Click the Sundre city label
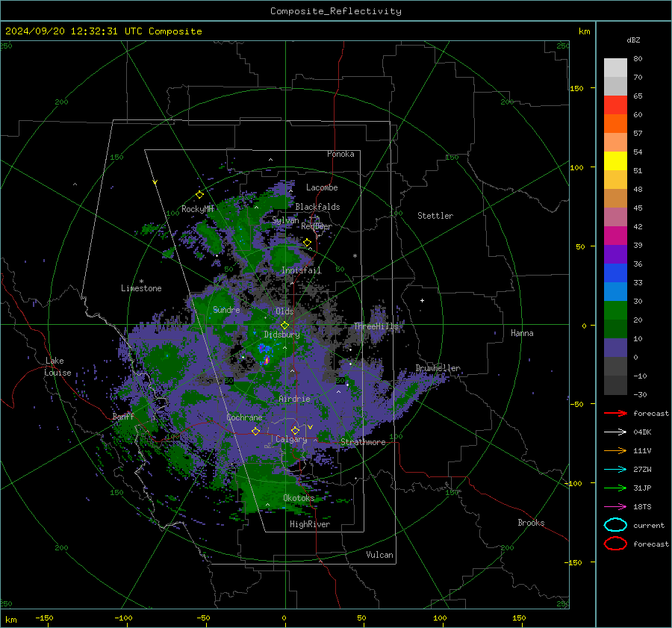Screen dimensions: 672x628 click(x=226, y=309)
